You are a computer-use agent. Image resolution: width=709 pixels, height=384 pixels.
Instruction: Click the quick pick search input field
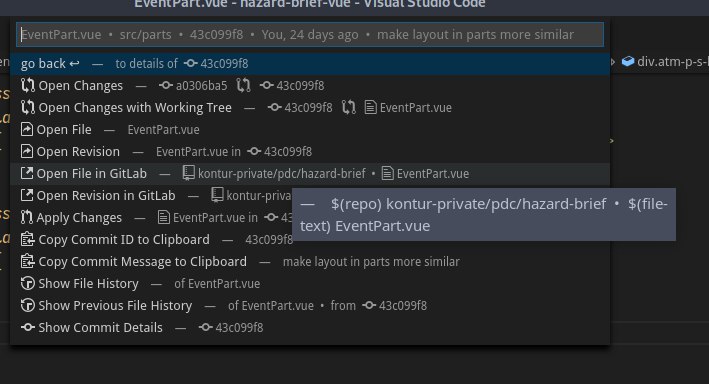pos(310,35)
